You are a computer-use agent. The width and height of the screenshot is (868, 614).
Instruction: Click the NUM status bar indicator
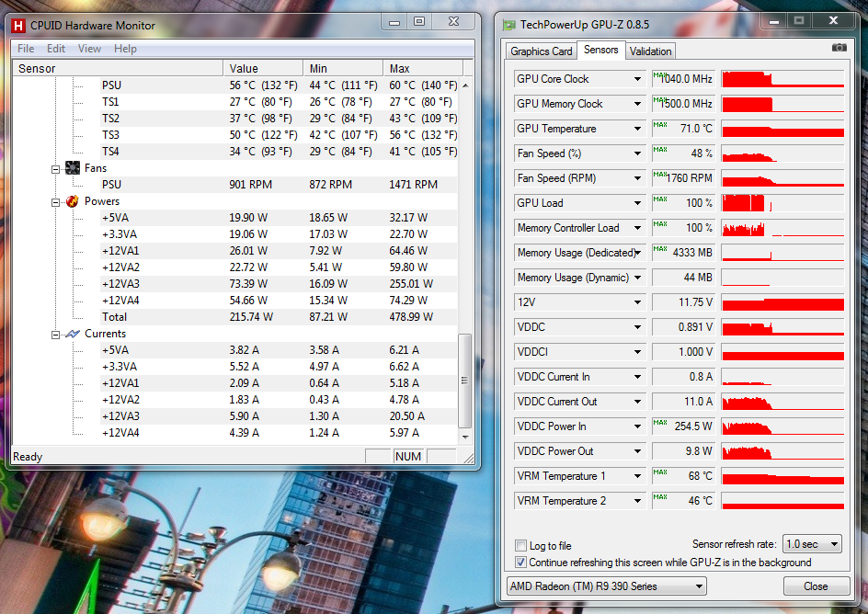(x=408, y=457)
